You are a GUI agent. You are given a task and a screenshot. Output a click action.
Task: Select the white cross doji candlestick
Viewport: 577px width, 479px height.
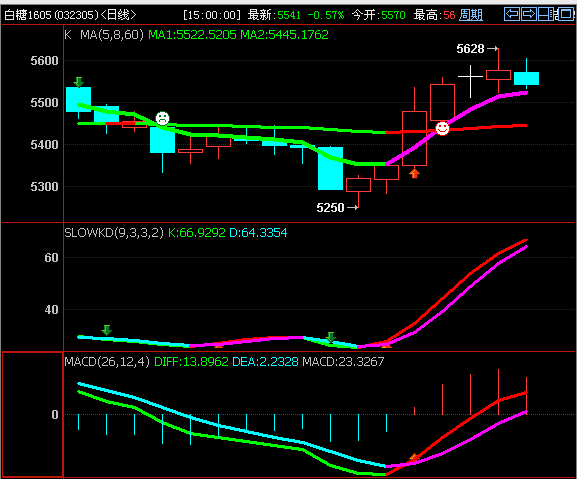pos(470,81)
